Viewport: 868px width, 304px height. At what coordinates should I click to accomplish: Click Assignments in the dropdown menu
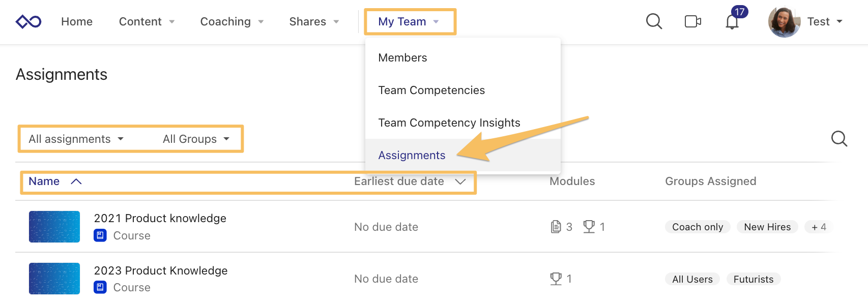(412, 155)
